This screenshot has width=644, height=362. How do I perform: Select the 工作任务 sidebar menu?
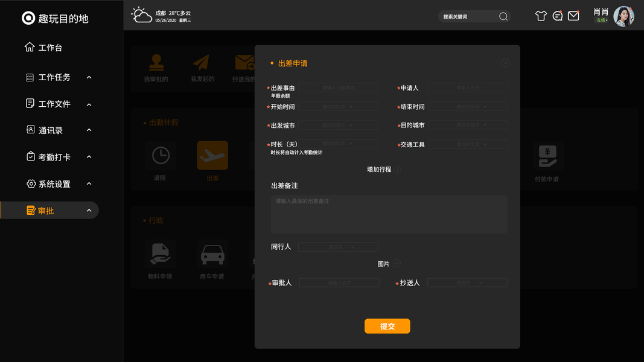pyautogui.click(x=48, y=77)
